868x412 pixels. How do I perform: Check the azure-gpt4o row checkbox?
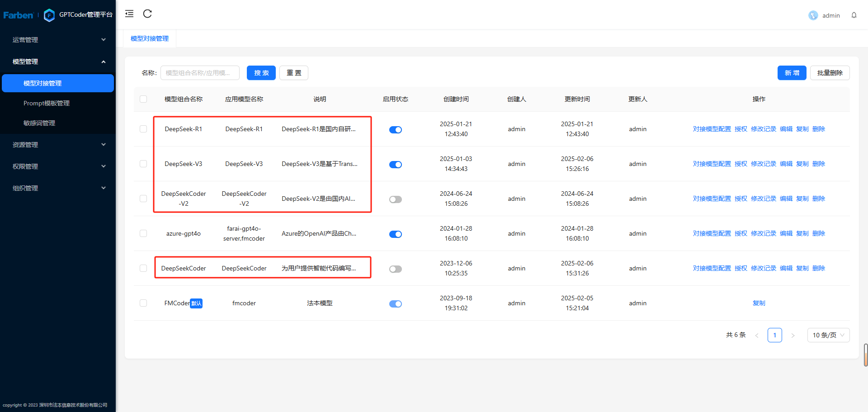[x=143, y=233]
